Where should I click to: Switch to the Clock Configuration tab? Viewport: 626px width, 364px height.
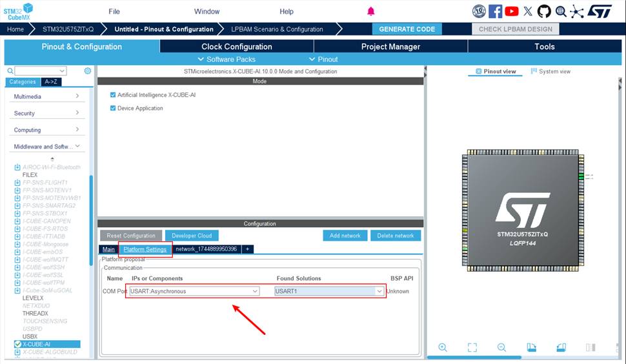pos(237,46)
